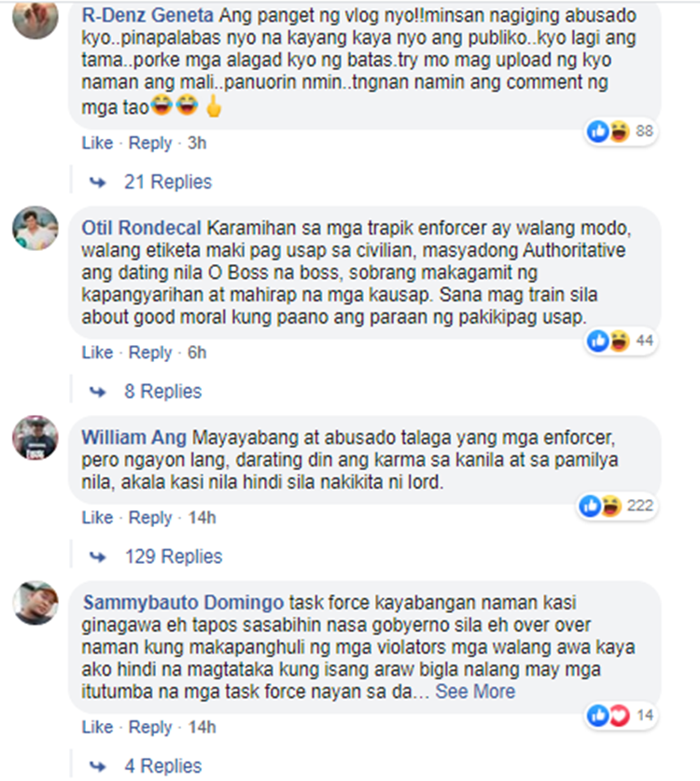Open William Ang's profile name link
This screenshot has width=700, height=781.
(134, 438)
